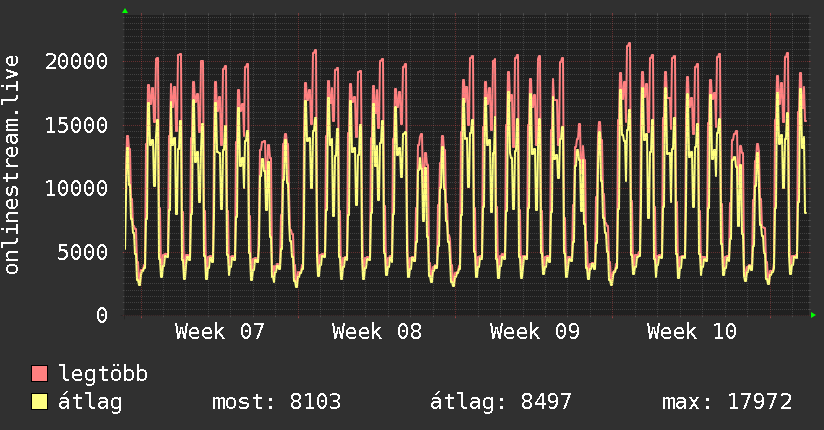Click the max: 17972 statistic
The height and width of the screenshot is (430, 824).
(x=727, y=402)
